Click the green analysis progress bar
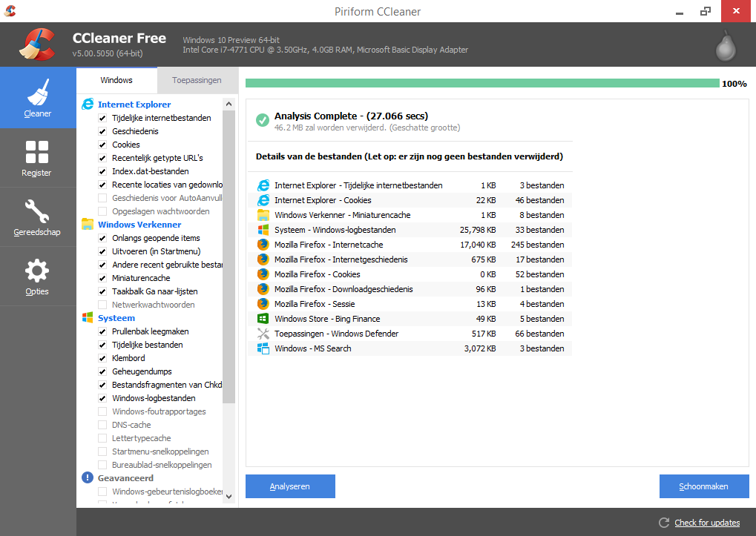 click(x=481, y=83)
